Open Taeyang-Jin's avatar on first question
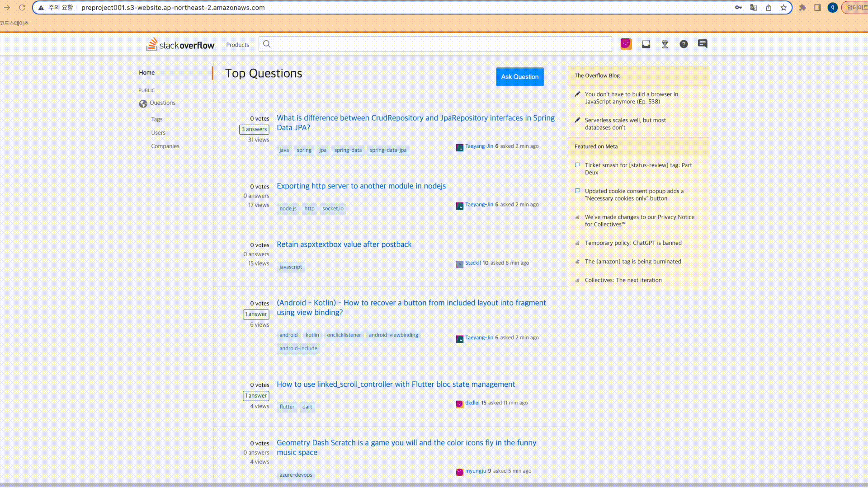Image resolution: width=868 pixels, height=488 pixels. [x=459, y=147]
